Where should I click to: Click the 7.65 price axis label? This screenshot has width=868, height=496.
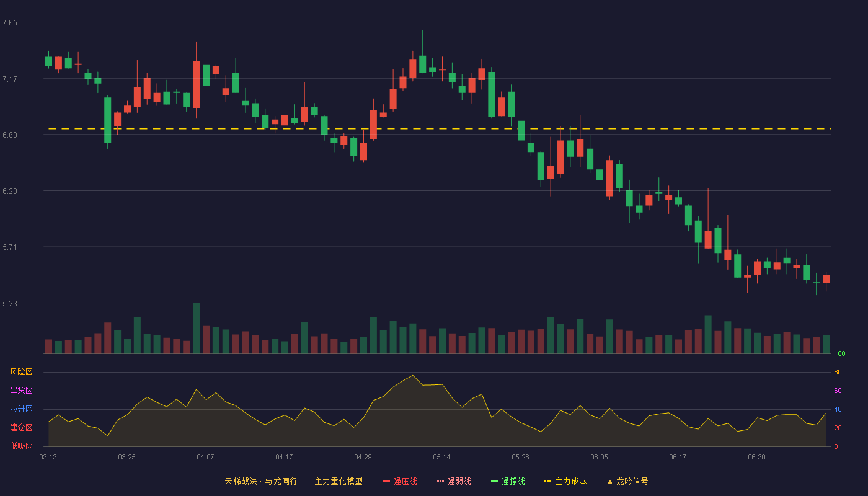(10, 23)
